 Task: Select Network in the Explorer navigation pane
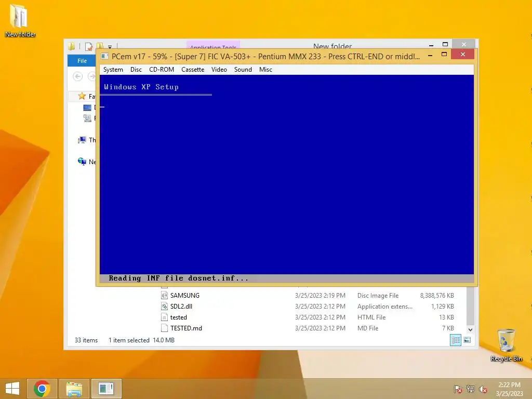click(x=87, y=162)
